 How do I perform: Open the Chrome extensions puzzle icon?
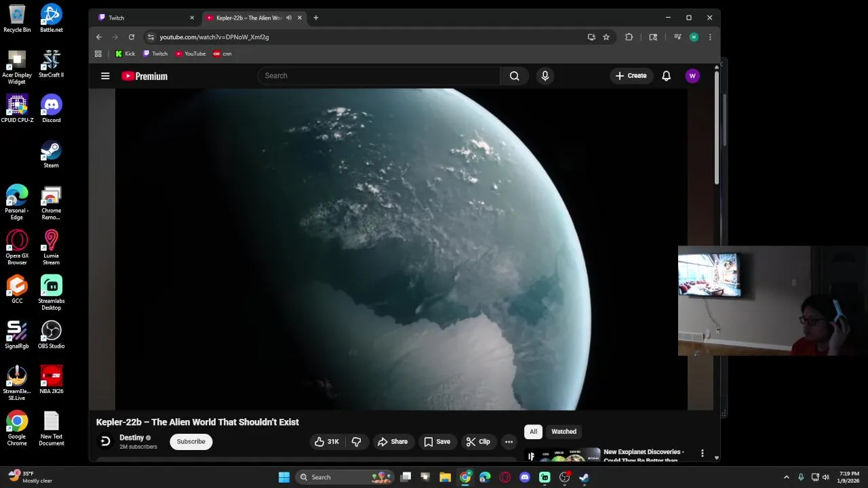pos(629,37)
